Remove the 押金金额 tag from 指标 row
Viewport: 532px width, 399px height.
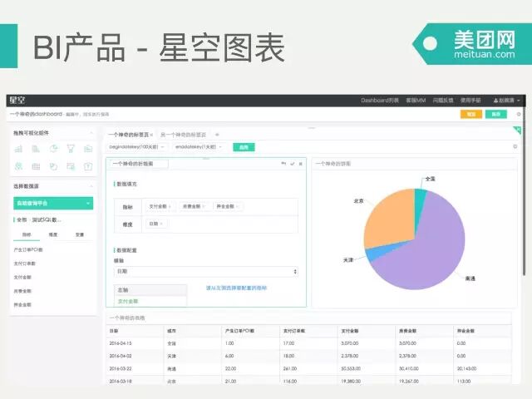pyautogui.click(x=237, y=206)
